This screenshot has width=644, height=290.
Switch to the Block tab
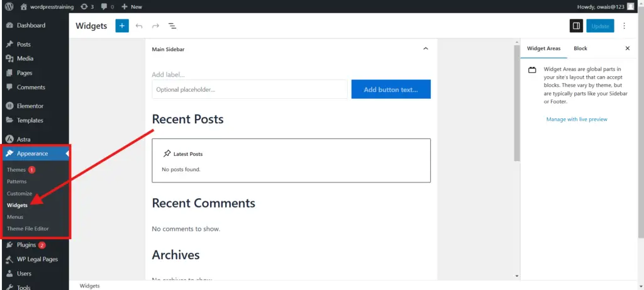coord(580,48)
